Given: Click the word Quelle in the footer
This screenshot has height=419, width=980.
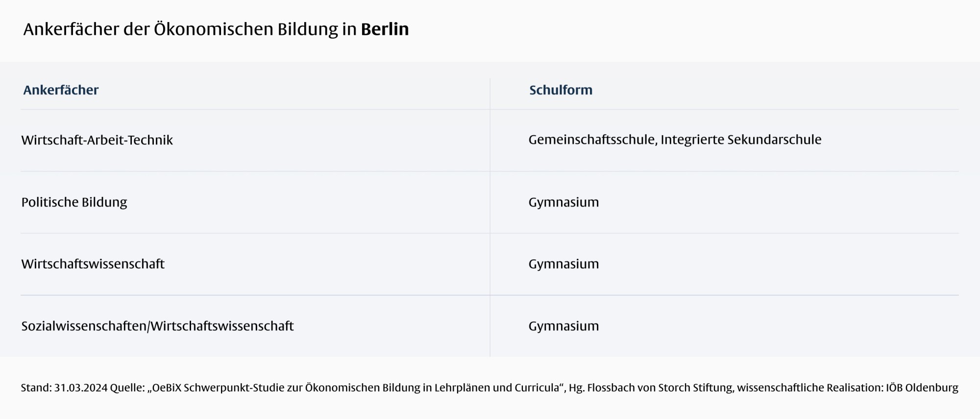Looking at the screenshot, I should [x=126, y=388].
